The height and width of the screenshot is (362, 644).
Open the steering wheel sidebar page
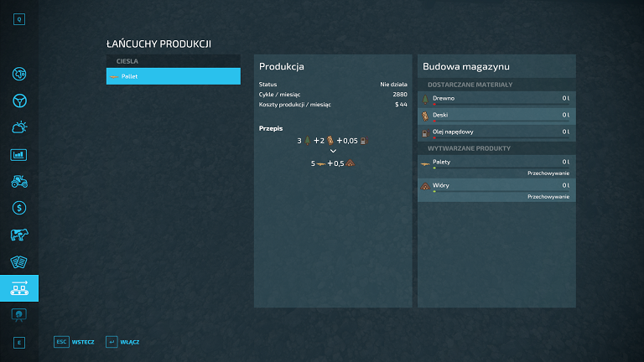pyautogui.click(x=19, y=101)
